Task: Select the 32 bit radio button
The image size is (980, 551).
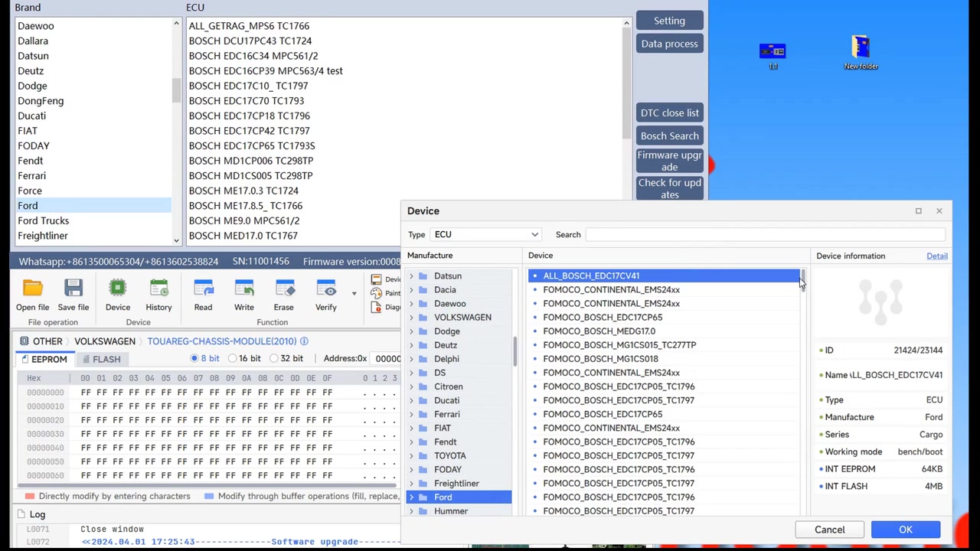Action: pos(273,358)
